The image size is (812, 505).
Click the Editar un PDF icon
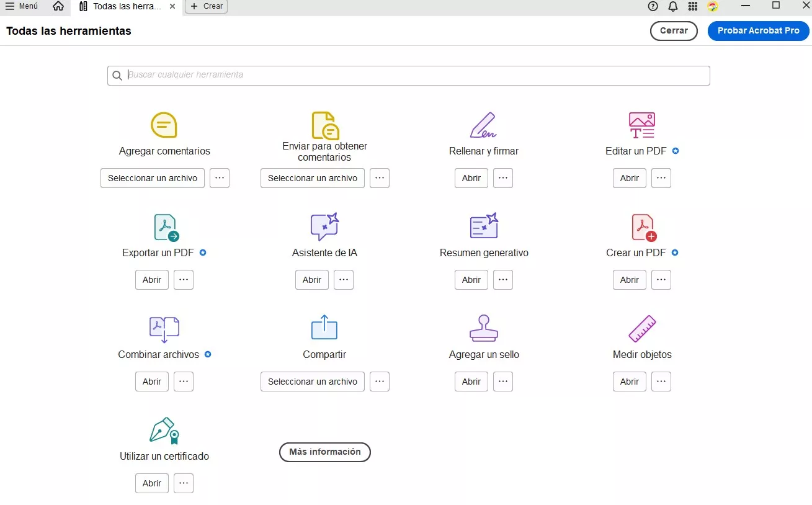pyautogui.click(x=642, y=125)
